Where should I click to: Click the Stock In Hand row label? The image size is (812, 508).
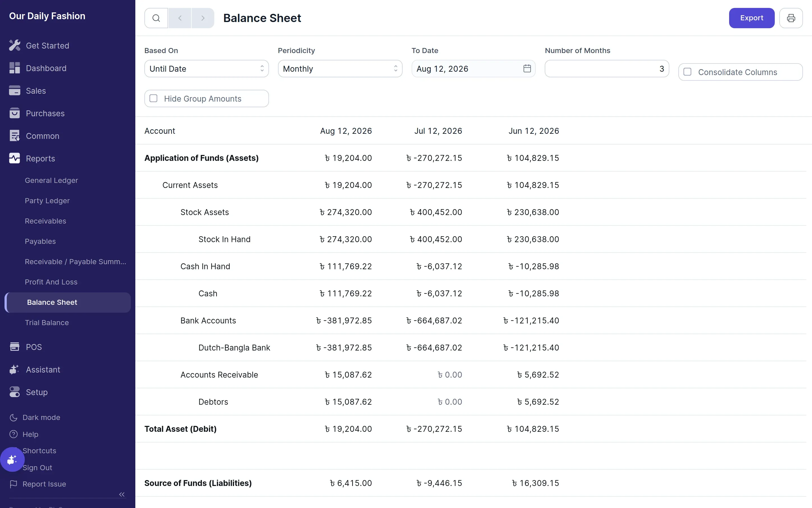coord(224,239)
